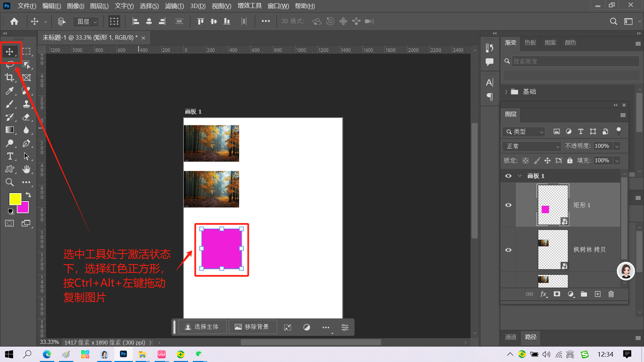Create a new layer with plus icon
644x362 pixels.
coord(597,294)
